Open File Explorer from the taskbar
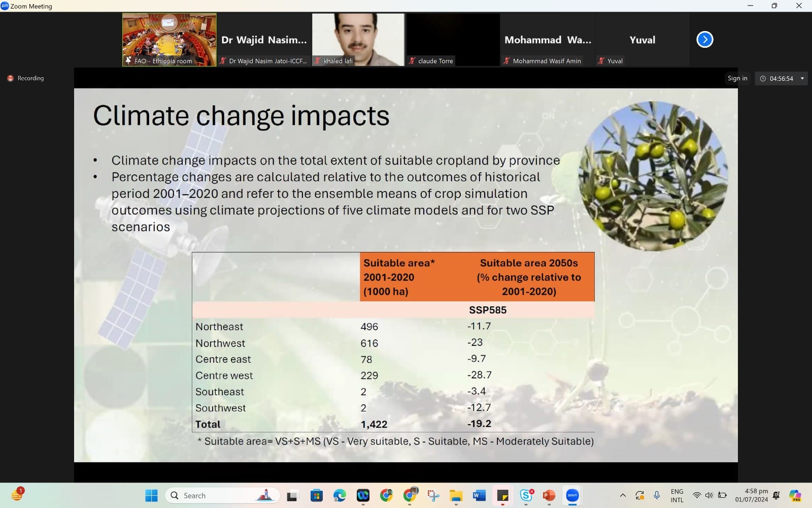The height and width of the screenshot is (508, 812). (x=456, y=495)
